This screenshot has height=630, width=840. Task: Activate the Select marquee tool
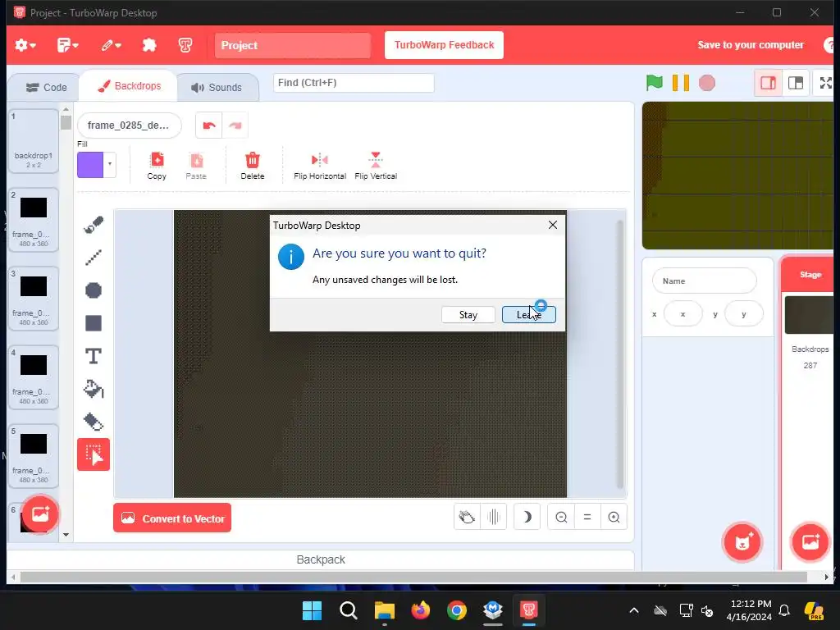coord(94,454)
